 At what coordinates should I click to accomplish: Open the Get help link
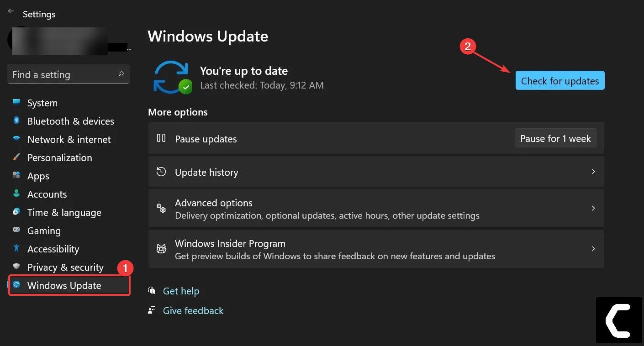(x=181, y=291)
